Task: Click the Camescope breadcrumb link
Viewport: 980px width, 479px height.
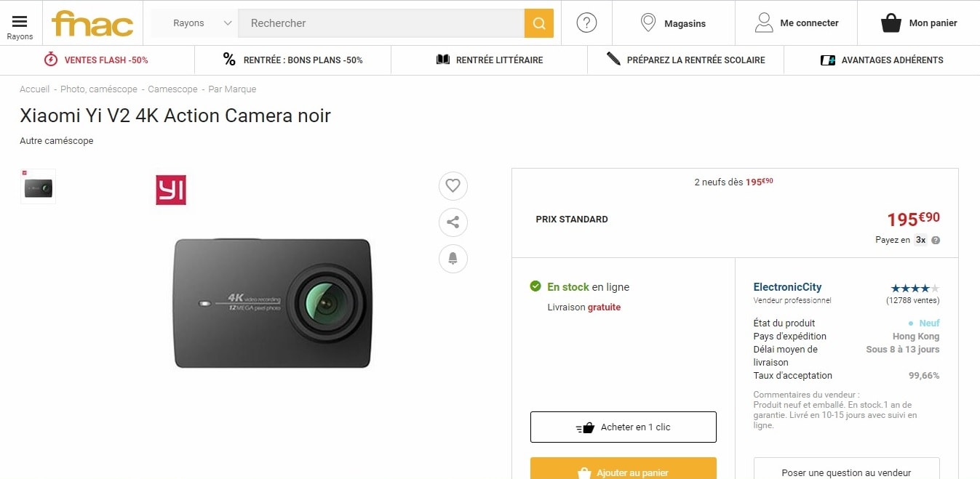Action: click(x=172, y=89)
